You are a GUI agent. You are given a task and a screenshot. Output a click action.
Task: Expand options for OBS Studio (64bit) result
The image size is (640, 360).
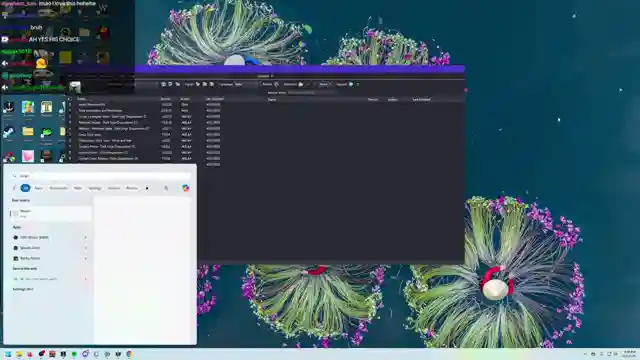[x=86, y=237]
